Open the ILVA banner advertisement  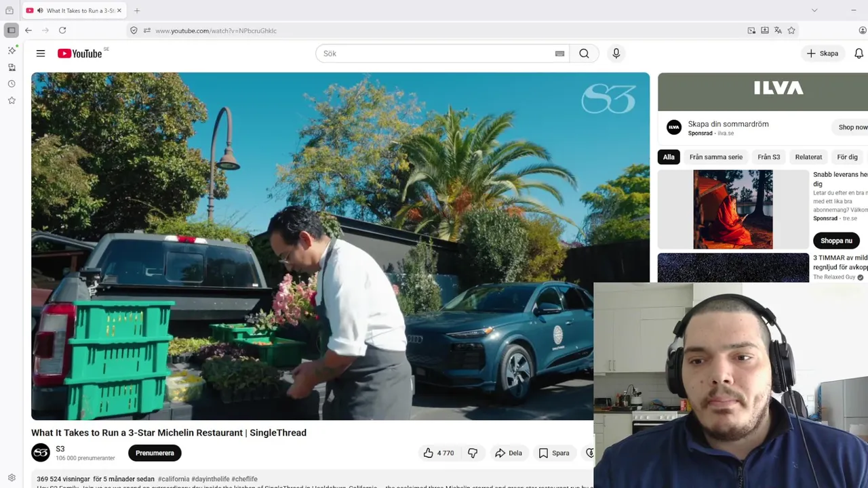[763, 91]
